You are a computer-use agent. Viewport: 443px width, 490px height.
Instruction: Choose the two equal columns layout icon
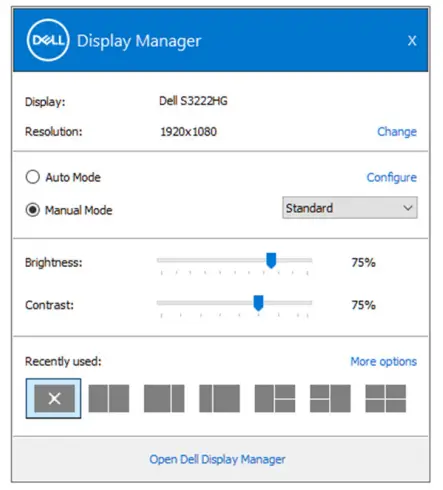[x=109, y=398]
